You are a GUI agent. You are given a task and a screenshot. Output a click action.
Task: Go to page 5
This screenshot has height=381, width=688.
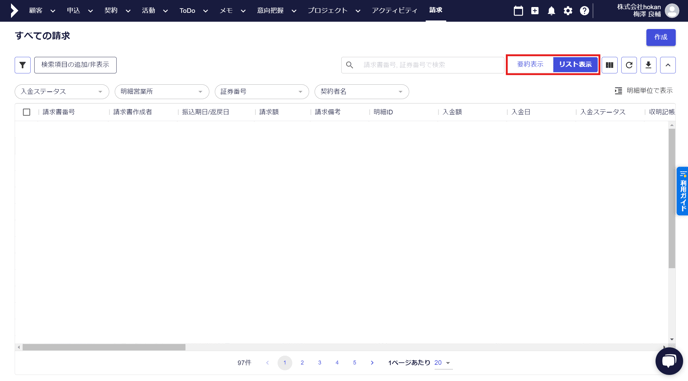click(355, 363)
